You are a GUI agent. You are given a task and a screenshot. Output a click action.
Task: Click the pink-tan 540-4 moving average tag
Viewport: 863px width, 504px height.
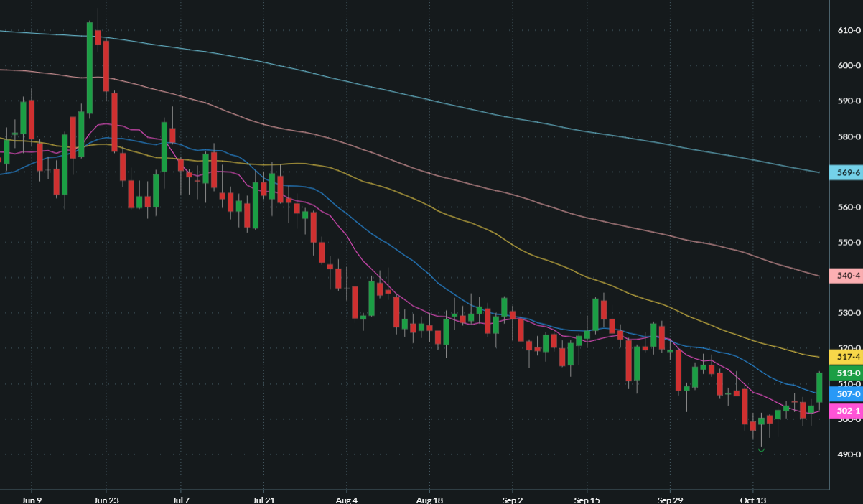pos(845,276)
